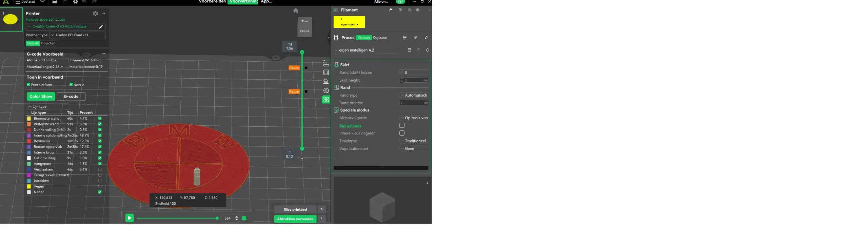Save the eigen instellingen 4.2 process preset
This screenshot has height=227, width=868.
(x=409, y=50)
